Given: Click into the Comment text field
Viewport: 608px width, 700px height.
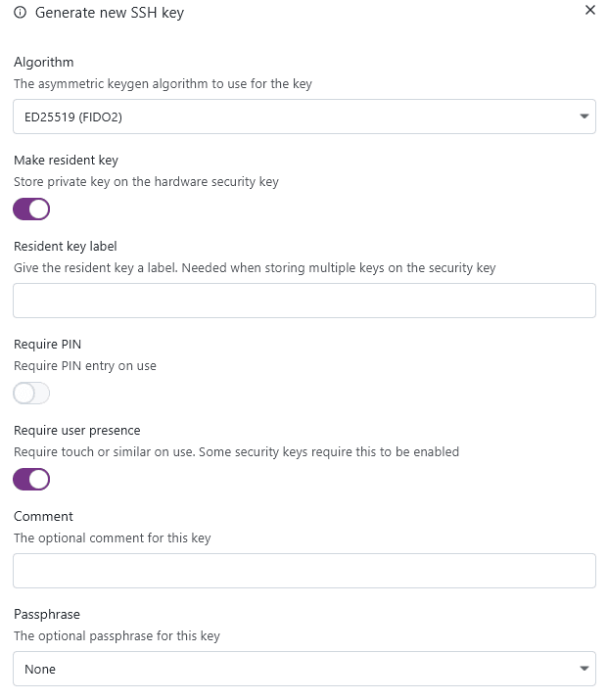Looking at the screenshot, I should tap(304, 571).
